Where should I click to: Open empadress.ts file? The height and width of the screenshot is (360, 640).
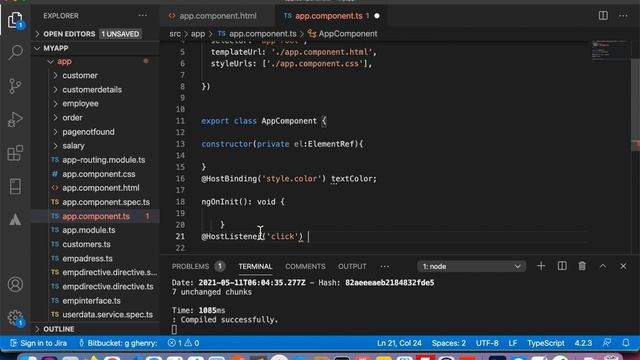pos(96,258)
